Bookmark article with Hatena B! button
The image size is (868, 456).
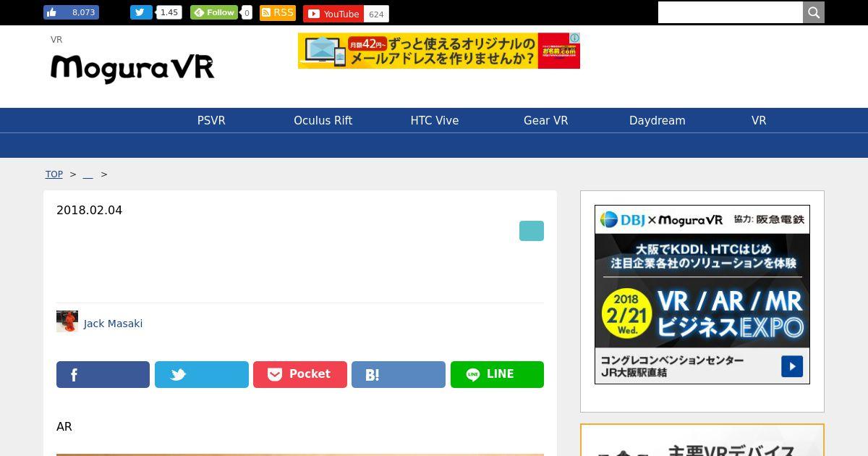[x=399, y=374]
